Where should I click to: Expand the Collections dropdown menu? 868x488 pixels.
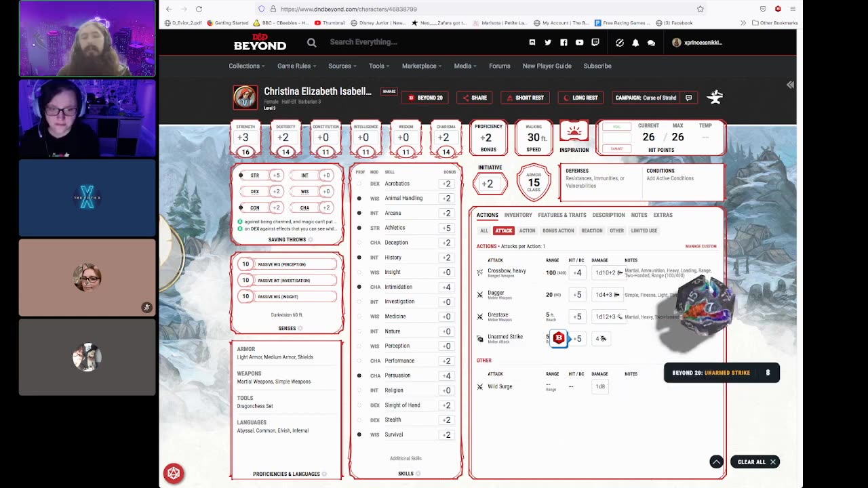click(247, 66)
